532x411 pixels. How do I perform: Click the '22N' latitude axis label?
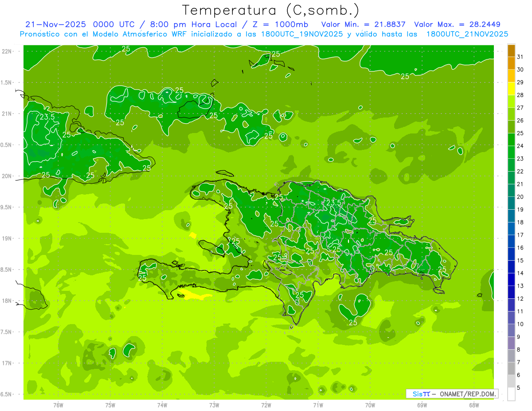coord(8,51)
